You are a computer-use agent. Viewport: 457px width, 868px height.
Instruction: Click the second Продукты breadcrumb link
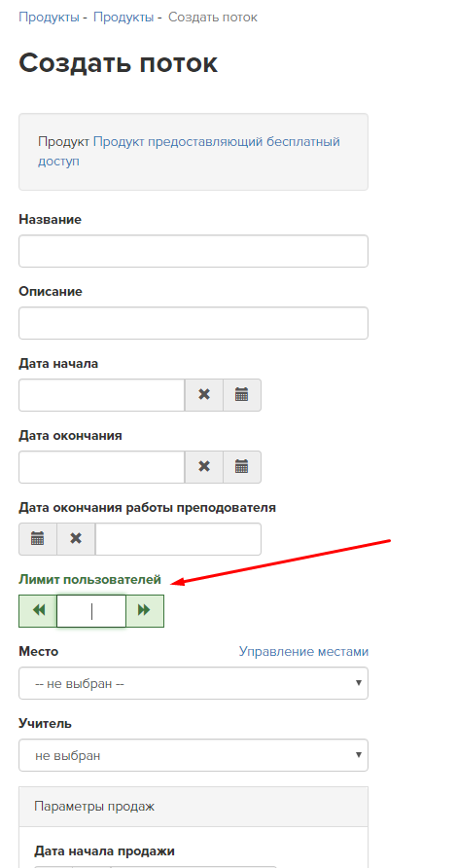(x=123, y=18)
